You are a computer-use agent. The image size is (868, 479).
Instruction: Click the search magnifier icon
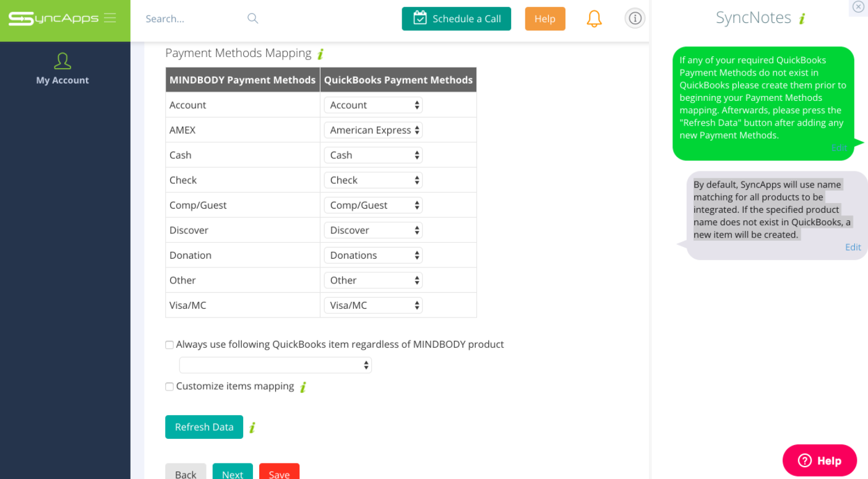coord(252,19)
